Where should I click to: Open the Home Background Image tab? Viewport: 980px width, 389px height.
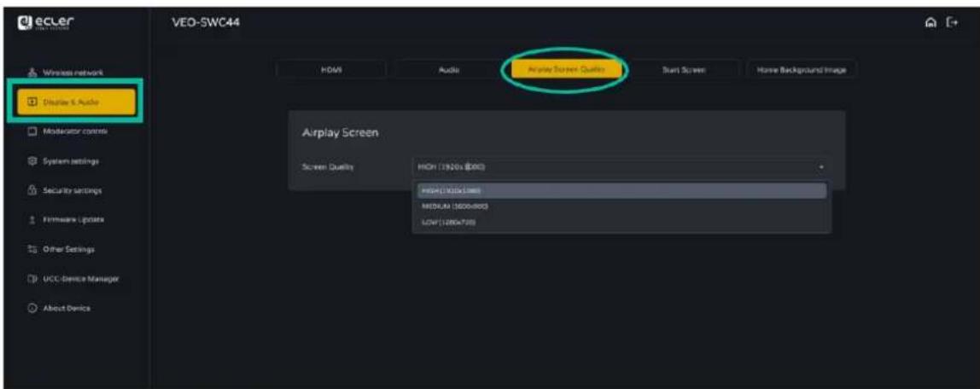[801, 70]
